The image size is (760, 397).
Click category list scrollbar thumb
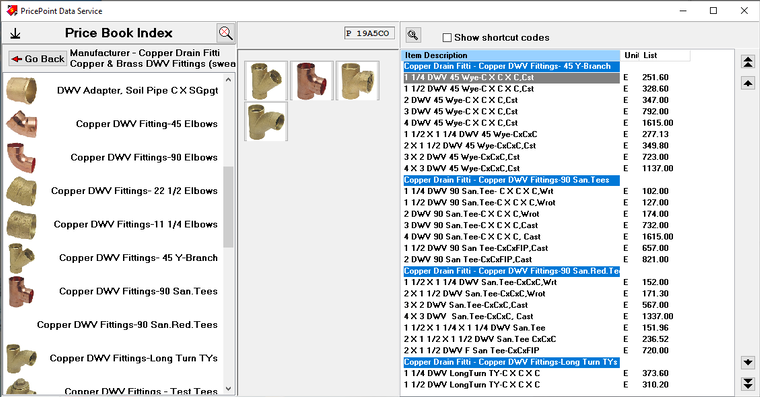click(x=228, y=207)
